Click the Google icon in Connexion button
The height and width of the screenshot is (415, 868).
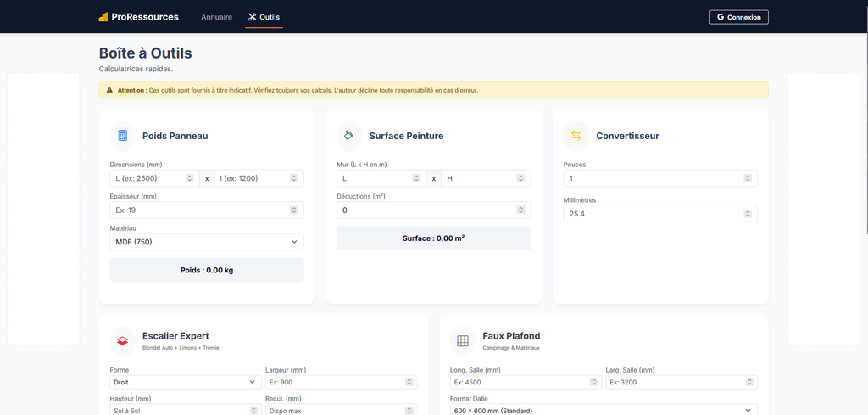pos(721,17)
